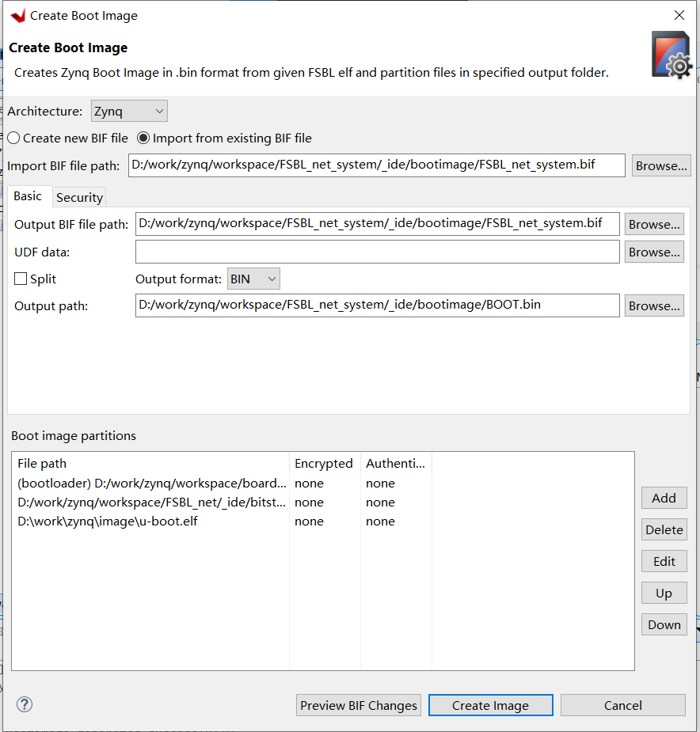Delete the selected partition
Screen dimensions: 700x732
click(664, 530)
